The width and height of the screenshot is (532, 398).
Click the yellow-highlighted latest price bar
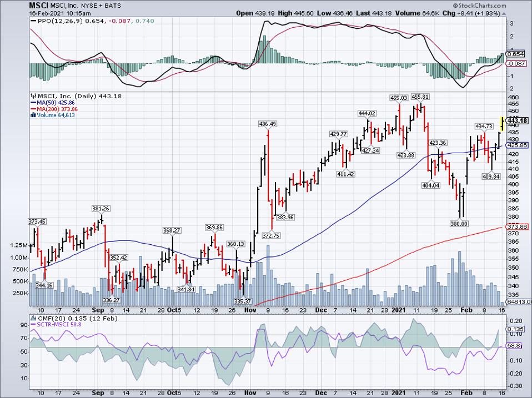(502, 124)
